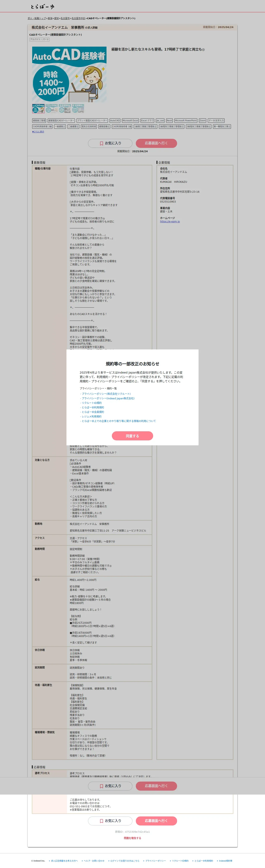The width and height of the screenshot is (265, 868).
Task: Click the AutoCAD tag
Action: pos(115,120)
